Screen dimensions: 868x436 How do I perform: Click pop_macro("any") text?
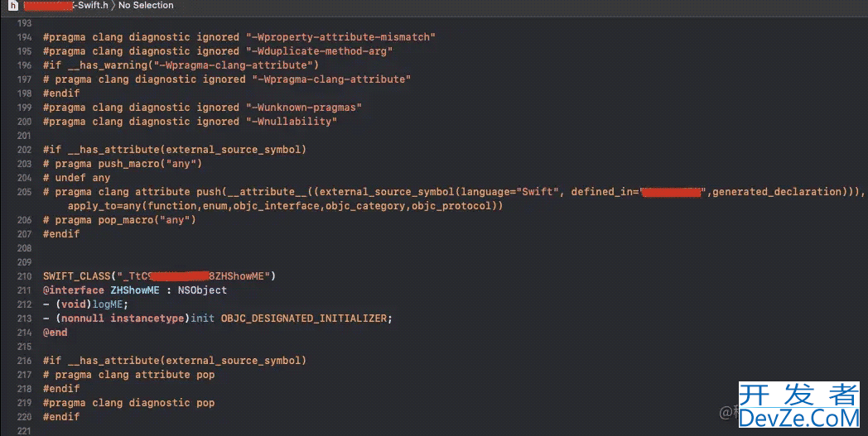click(x=147, y=220)
